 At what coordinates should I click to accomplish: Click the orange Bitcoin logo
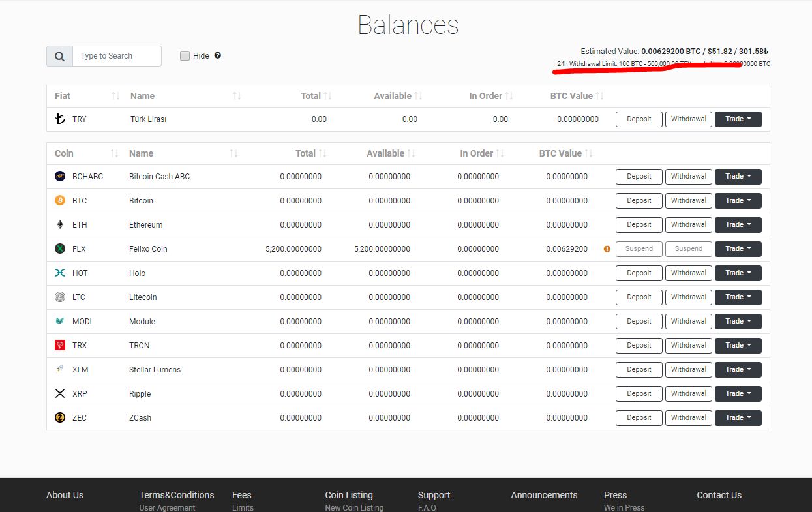[60, 200]
